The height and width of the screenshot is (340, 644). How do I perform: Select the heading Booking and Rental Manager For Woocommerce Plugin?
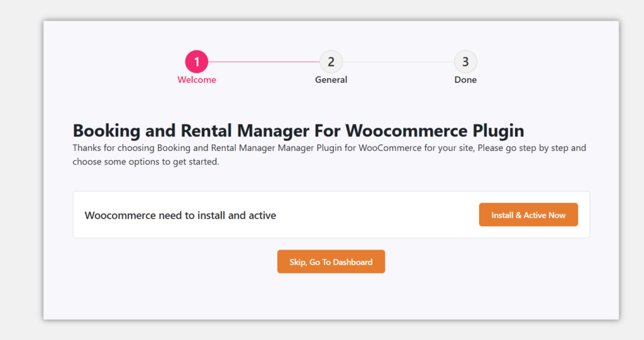point(299,131)
